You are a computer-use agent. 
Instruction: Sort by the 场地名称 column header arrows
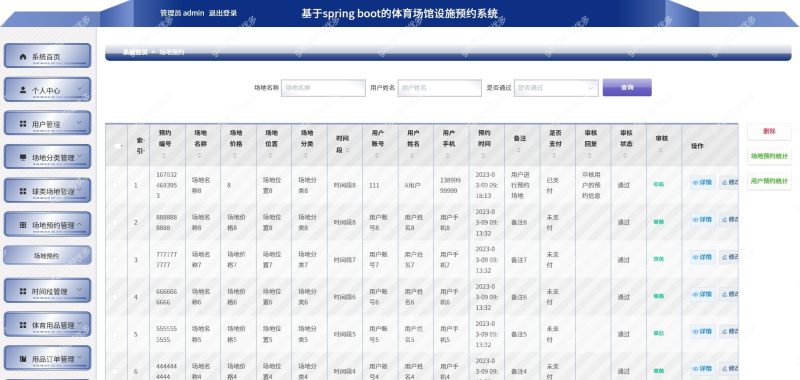(x=199, y=156)
